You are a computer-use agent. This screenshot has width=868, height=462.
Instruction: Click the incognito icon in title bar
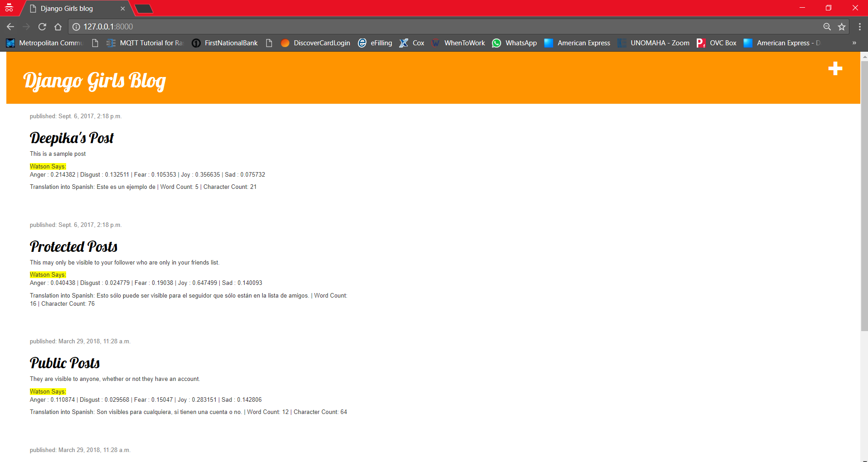9,8
